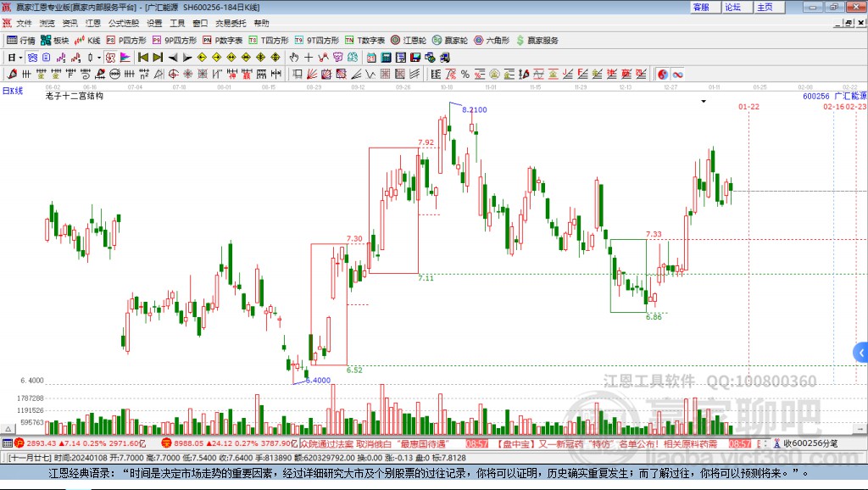This screenshot has width=868, height=490.
Task: Click the 600256 广汇能源 stock label
Action: (834, 97)
